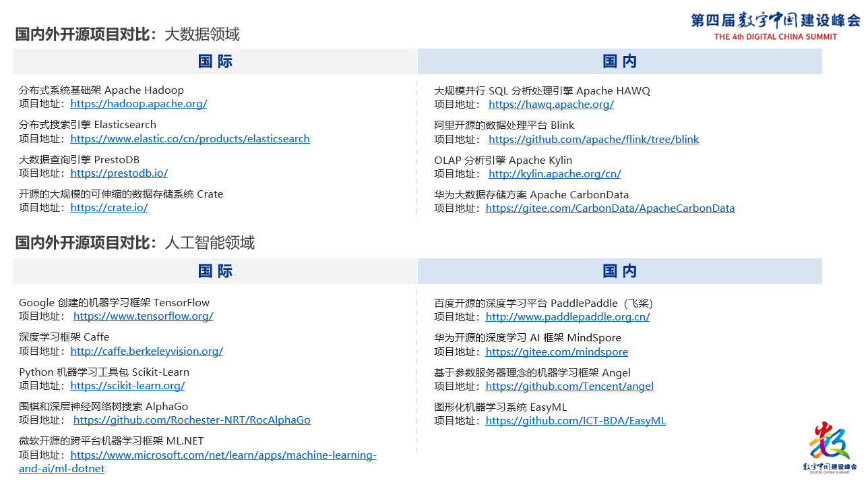Screen dimensions: 868x485
Task: Open the Elasticsearch products link
Action: tap(190, 139)
